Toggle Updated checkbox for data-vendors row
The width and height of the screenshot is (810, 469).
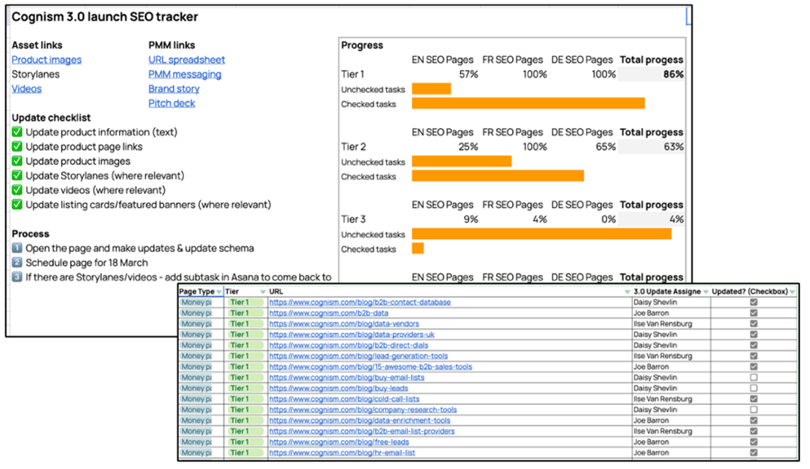coord(754,324)
